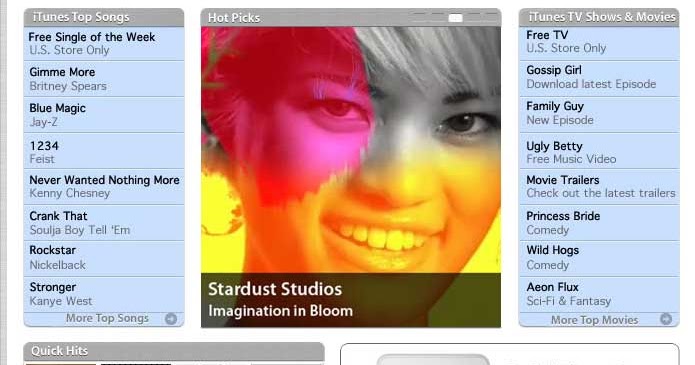This screenshot has width=695, height=365.
Task: Open Rockstar by Nickelback
Action: [x=104, y=259]
